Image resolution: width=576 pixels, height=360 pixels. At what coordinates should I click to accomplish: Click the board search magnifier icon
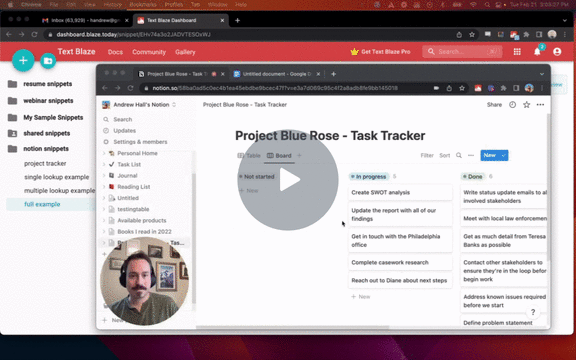click(459, 156)
